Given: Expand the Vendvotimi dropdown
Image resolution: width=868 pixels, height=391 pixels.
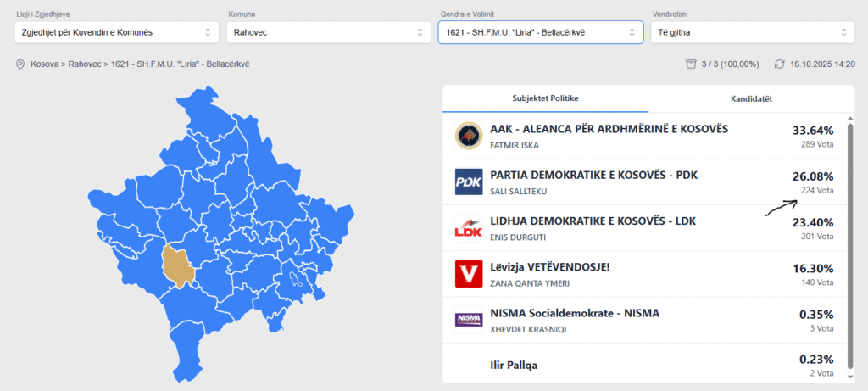Looking at the screenshot, I should pos(751,32).
